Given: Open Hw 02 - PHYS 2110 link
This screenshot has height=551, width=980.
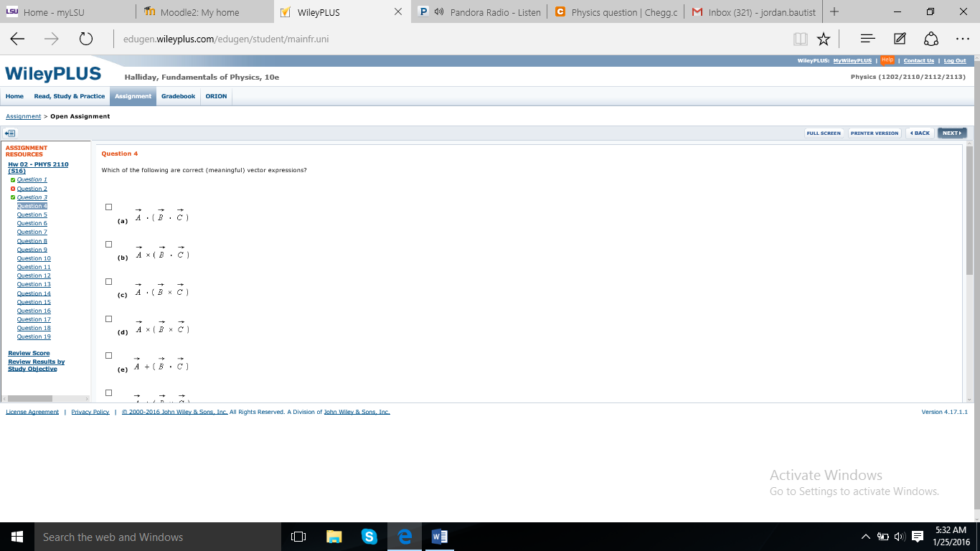Looking at the screenshot, I should point(38,167).
